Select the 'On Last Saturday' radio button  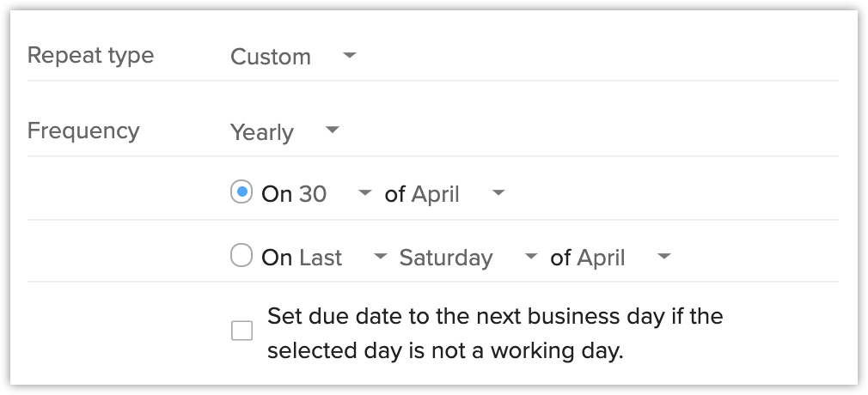241,256
